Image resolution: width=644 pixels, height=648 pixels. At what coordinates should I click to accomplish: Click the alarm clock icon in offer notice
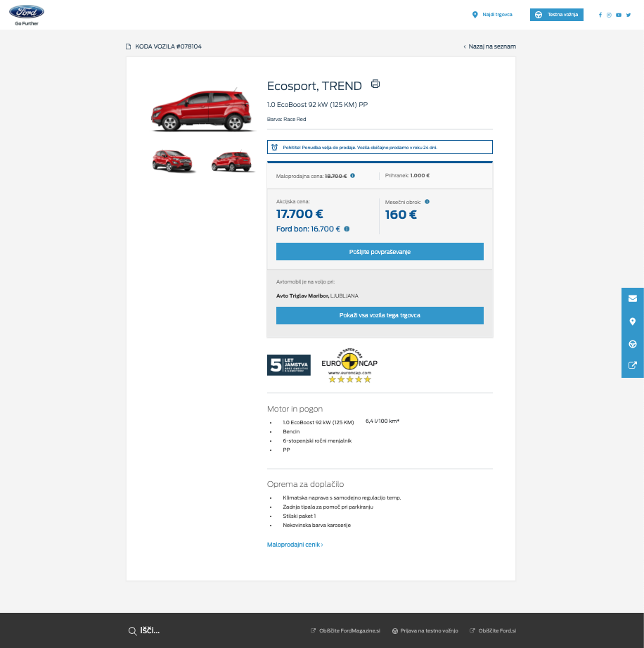pos(274,148)
